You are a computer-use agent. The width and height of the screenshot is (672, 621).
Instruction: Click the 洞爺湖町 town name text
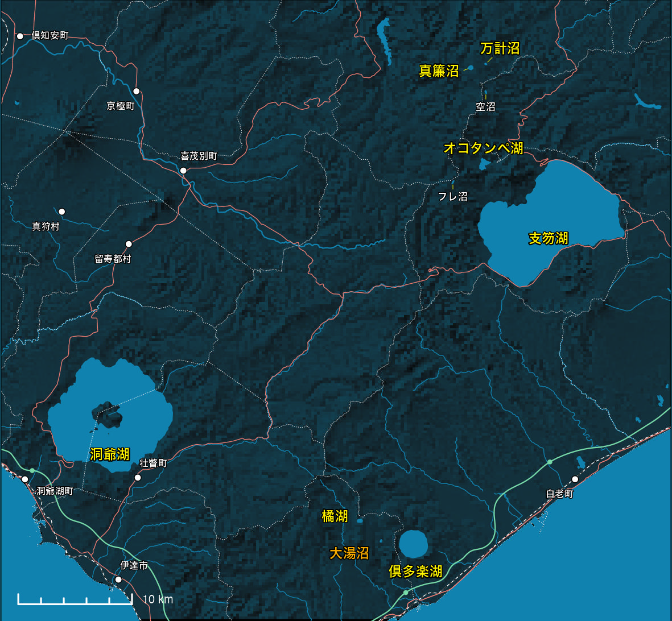[x=55, y=491]
